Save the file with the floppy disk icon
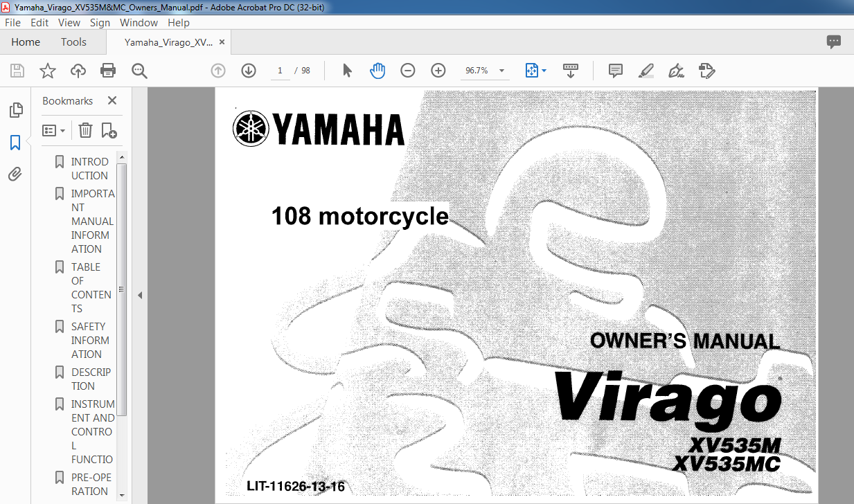854x504 pixels. [x=17, y=71]
